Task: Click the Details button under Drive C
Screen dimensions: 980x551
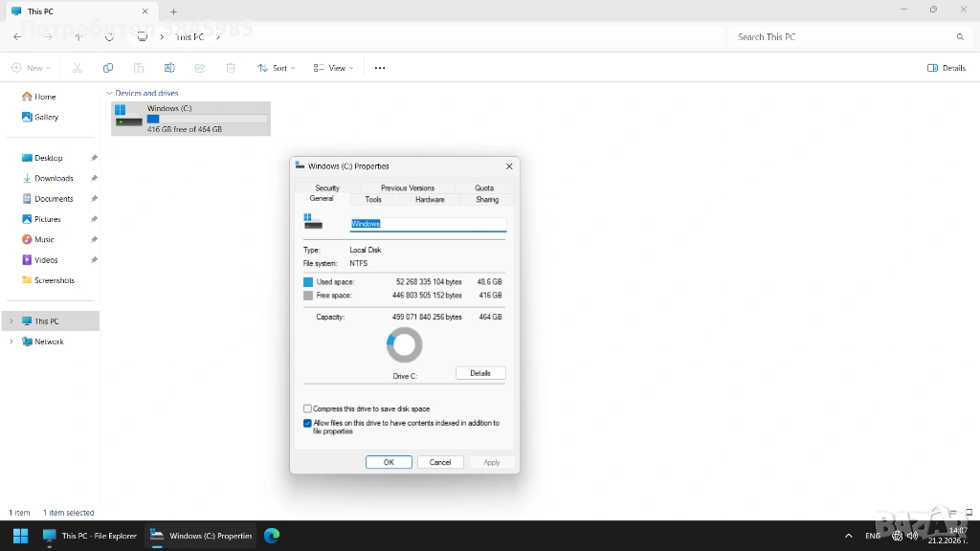Action: [x=480, y=373]
